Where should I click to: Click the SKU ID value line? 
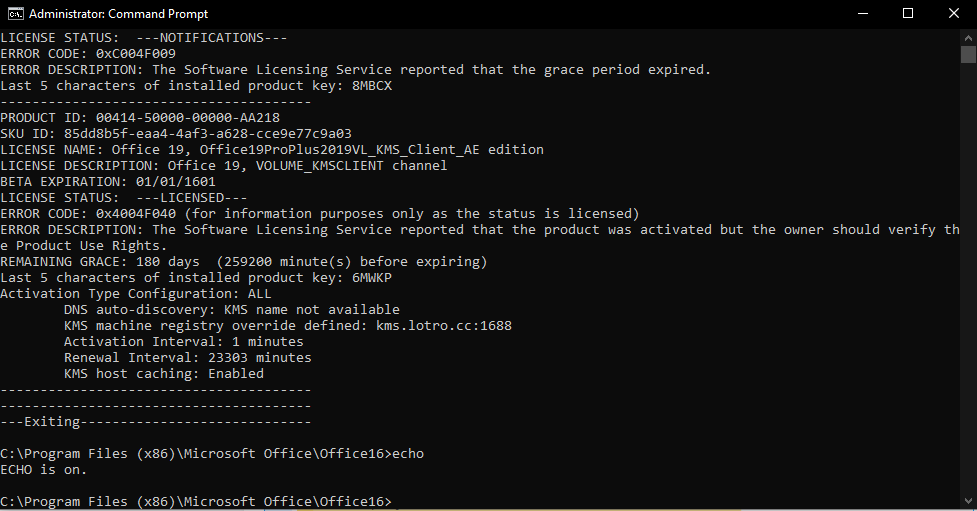176,133
